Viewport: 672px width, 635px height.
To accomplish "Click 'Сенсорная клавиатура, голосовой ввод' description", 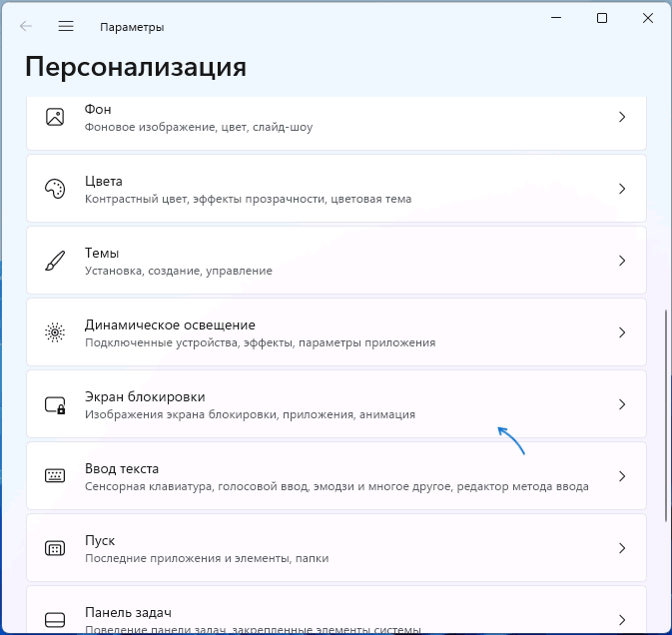I will point(336,487).
